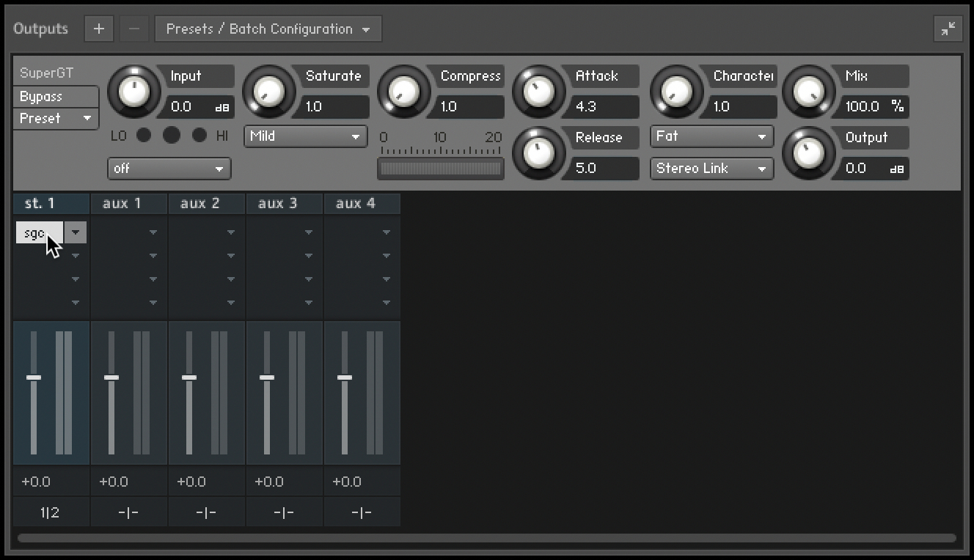The image size is (974, 560).
Task: Open the Mild saturation mode dropdown
Action: pyautogui.click(x=305, y=136)
